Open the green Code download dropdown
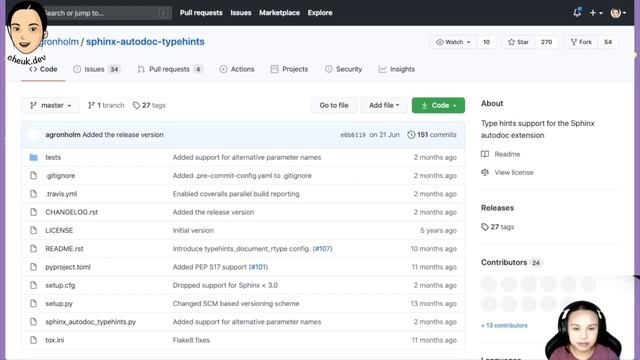Viewport: 640px width, 360px height. click(438, 105)
